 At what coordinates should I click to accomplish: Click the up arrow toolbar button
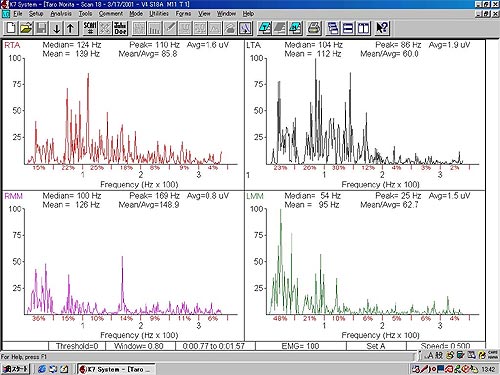(x=71, y=28)
